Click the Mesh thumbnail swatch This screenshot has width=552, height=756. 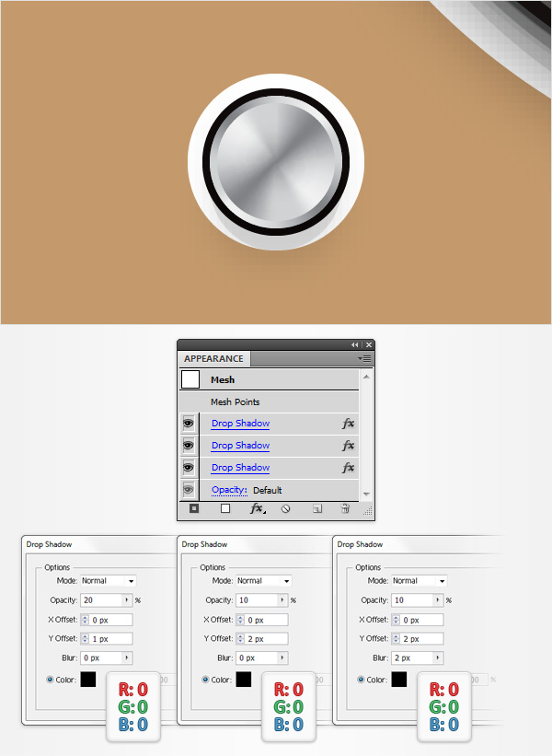pyautogui.click(x=190, y=379)
